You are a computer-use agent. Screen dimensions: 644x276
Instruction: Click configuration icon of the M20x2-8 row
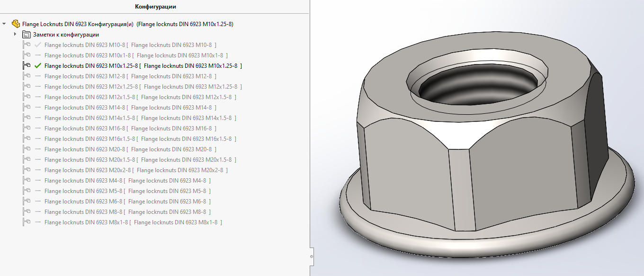(x=27, y=170)
